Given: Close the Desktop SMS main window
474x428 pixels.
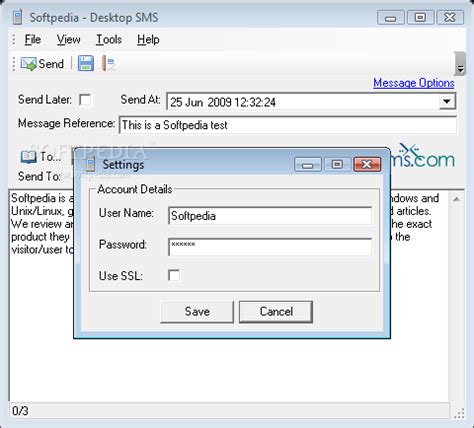Looking at the screenshot, I should coord(450,17).
